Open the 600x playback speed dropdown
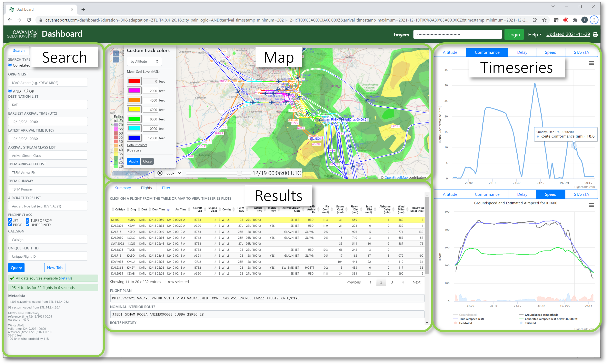 tap(173, 173)
